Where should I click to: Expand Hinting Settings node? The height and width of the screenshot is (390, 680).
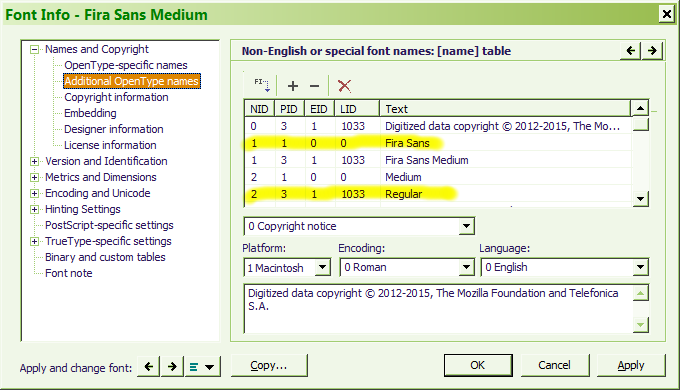(x=34, y=210)
